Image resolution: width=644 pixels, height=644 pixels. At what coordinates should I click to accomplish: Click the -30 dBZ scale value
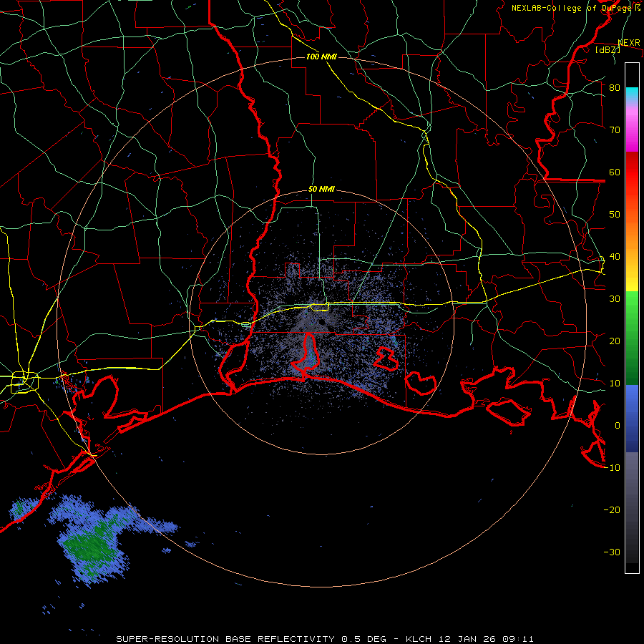[x=612, y=552]
